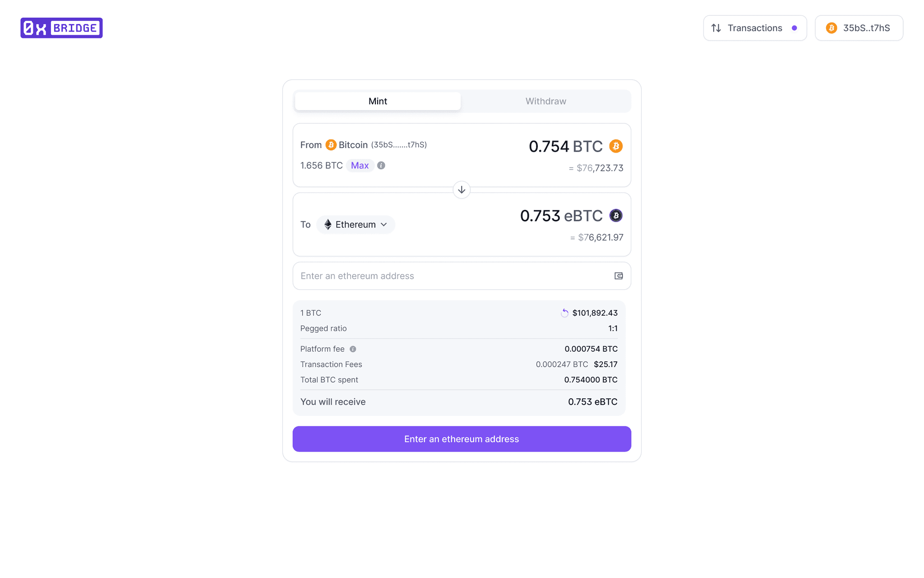The height and width of the screenshot is (578, 924).
Task: Open the 35bS..t7hS wallet menu
Action: tap(859, 28)
